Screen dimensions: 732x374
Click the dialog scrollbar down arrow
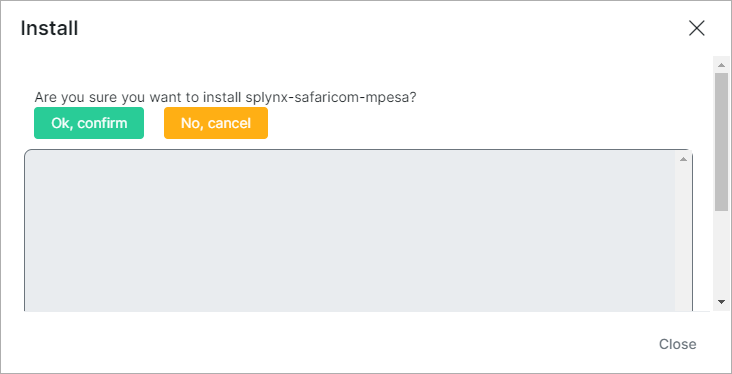point(721,302)
